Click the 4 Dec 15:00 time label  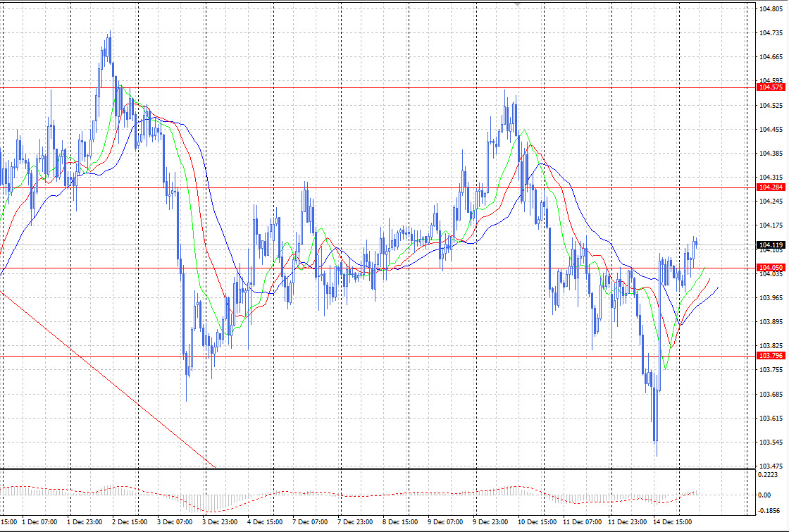(x=265, y=522)
